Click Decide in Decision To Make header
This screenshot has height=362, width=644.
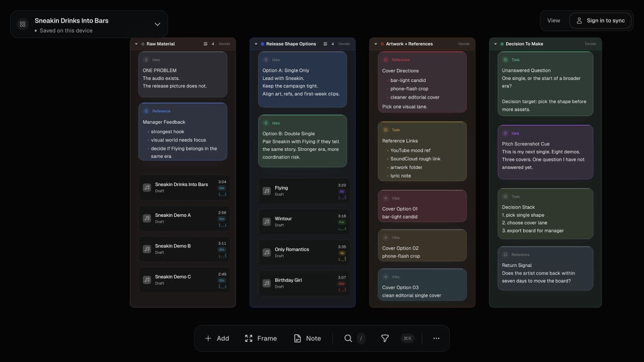(590, 44)
